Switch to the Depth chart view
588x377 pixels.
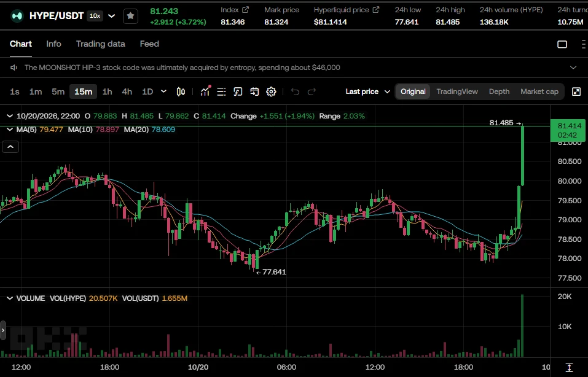tap(499, 91)
